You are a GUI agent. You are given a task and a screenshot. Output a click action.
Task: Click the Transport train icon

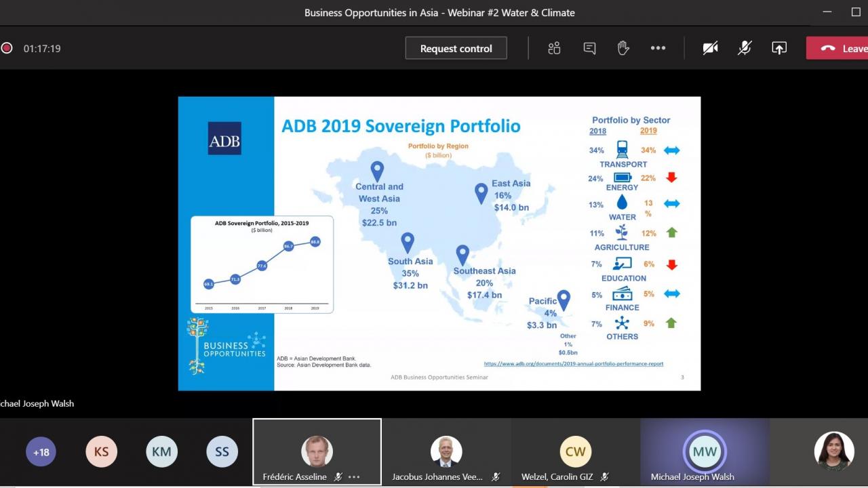click(622, 150)
